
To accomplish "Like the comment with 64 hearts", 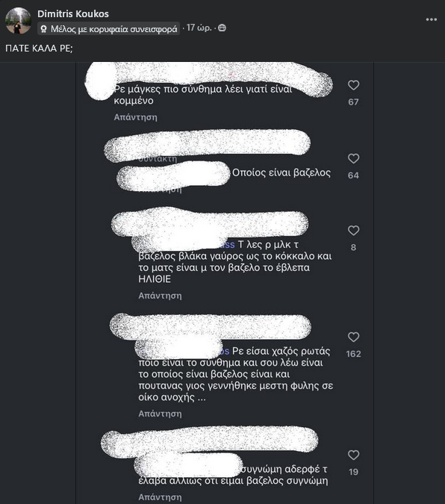I will point(353,158).
